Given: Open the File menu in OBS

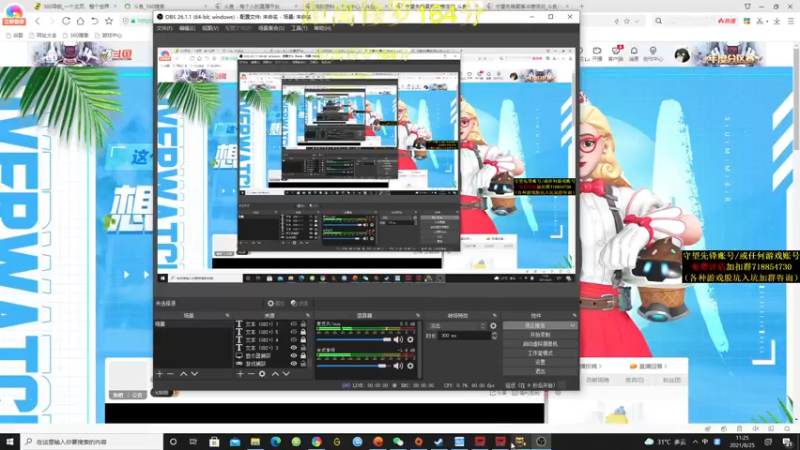Looking at the screenshot, I should pos(164,28).
